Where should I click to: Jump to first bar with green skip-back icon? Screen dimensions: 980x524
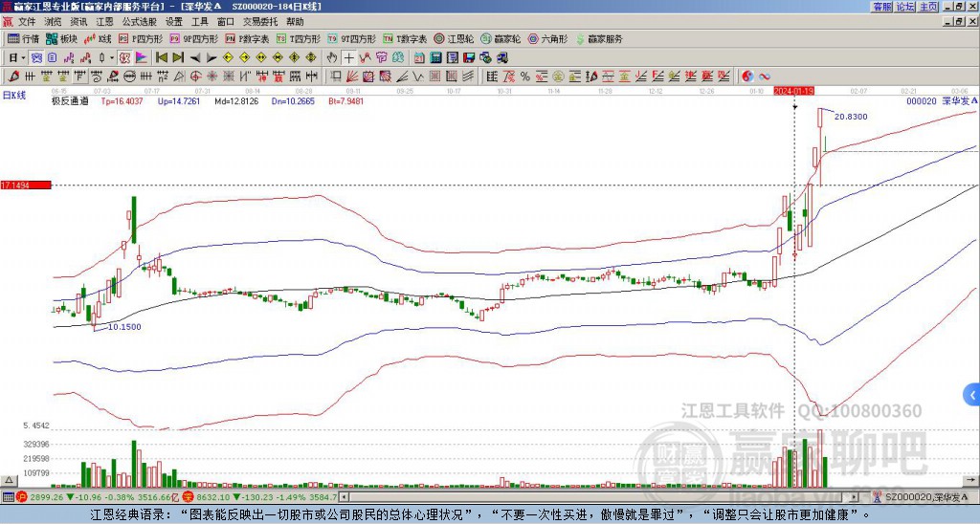pyautogui.click(x=162, y=57)
